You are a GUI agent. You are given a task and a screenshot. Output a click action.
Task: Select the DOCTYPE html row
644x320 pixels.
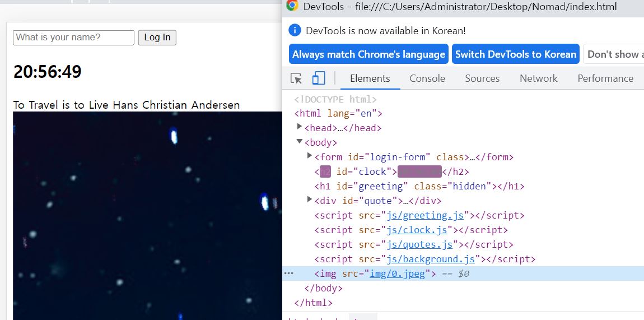point(463,99)
